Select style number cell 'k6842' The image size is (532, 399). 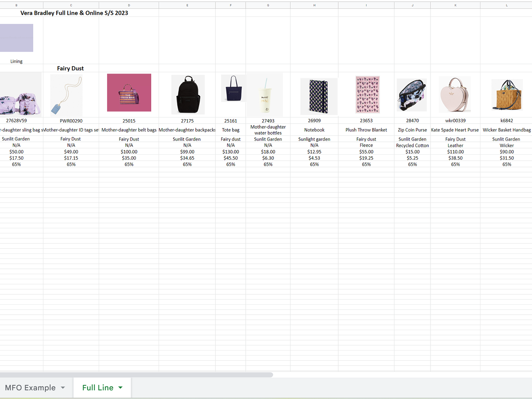[x=507, y=120]
